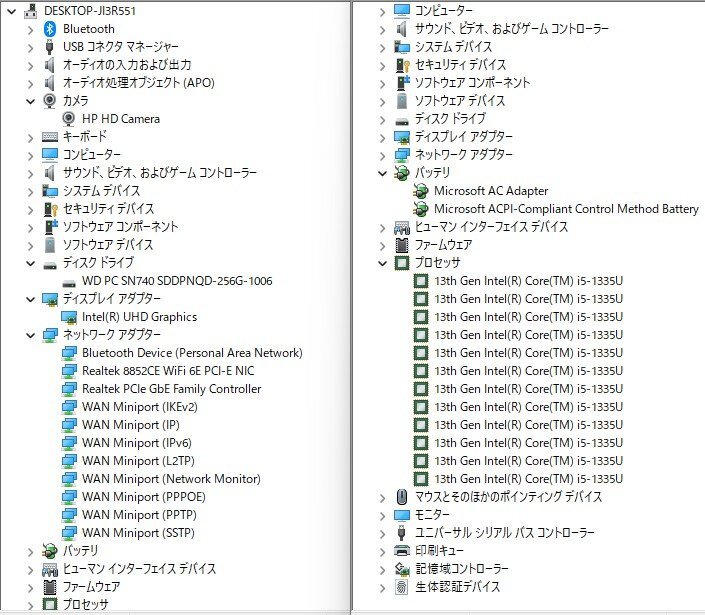Viewport: 705px width, 615px height.
Task: Click the WAN Miniport (PPPOE) network icon
Action: pos(69,497)
